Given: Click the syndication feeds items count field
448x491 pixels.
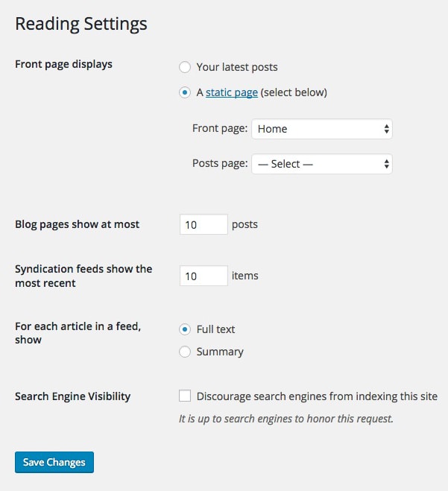Looking at the screenshot, I should 204,276.
